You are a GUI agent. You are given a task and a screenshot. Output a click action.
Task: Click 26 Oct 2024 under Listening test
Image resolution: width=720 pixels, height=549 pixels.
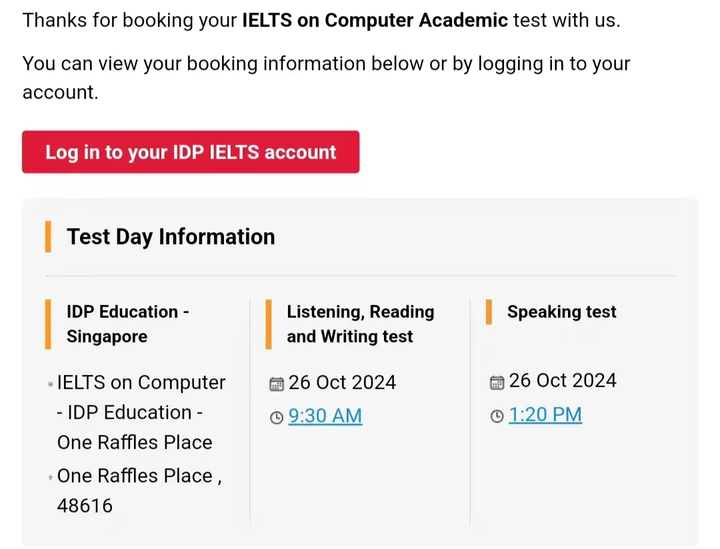pos(342,383)
